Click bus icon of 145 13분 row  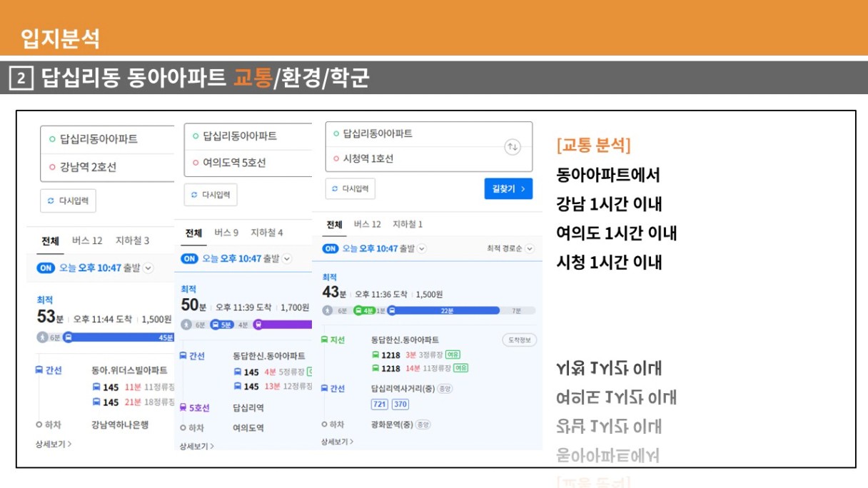click(x=238, y=386)
